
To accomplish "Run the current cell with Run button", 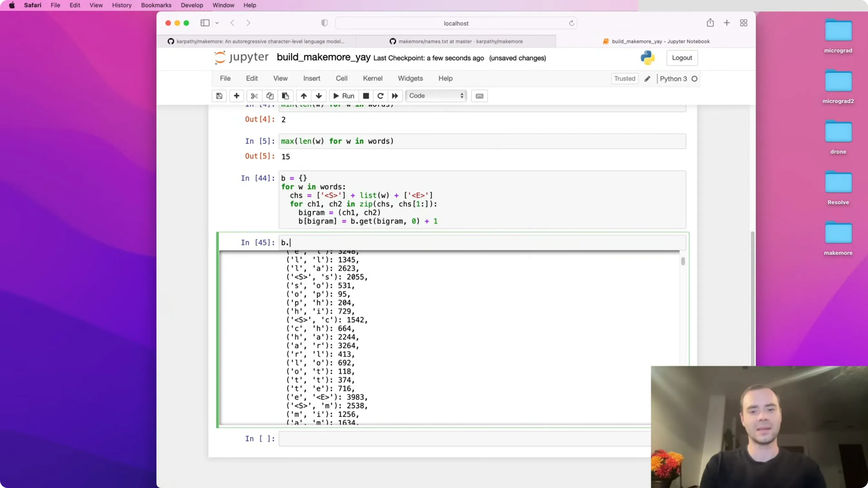I will click(x=344, y=96).
